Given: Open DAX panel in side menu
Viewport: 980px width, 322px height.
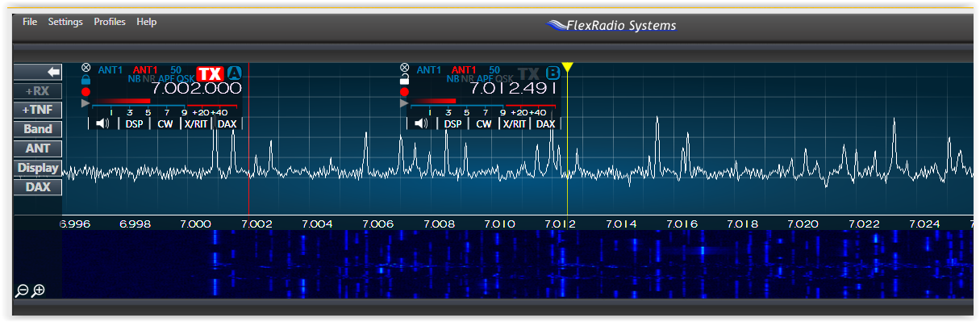Looking at the screenshot, I should pyautogui.click(x=38, y=187).
